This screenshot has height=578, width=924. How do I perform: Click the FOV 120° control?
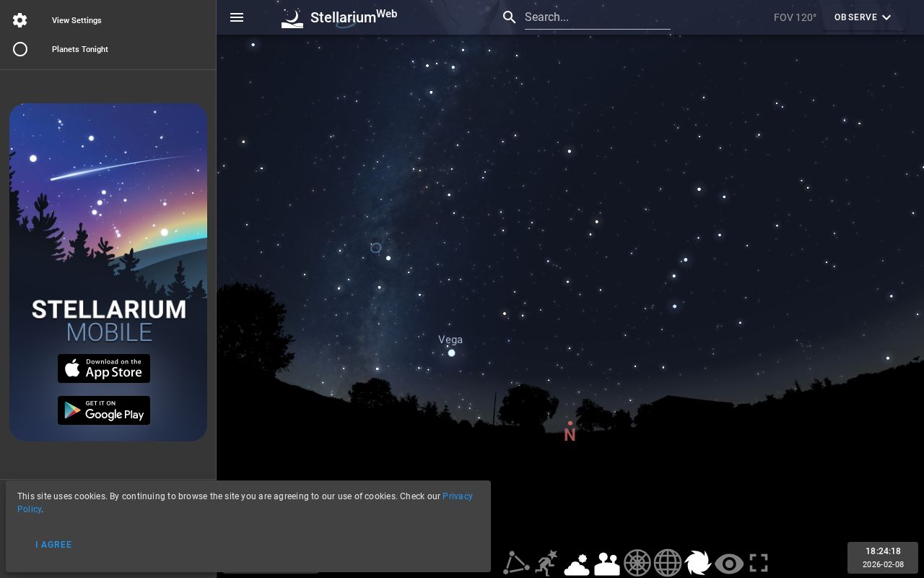click(x=795, y=17)
